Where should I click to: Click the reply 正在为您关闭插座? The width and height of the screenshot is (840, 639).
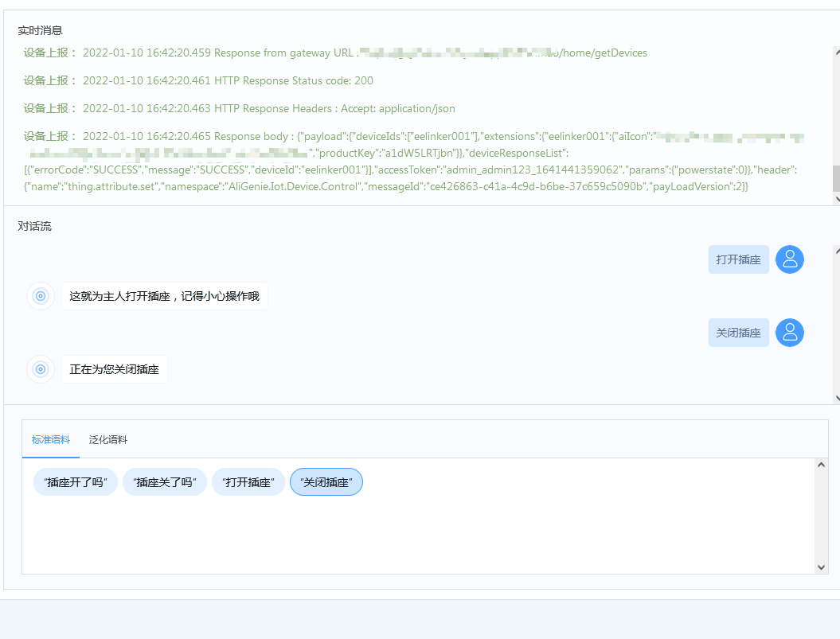114,369
